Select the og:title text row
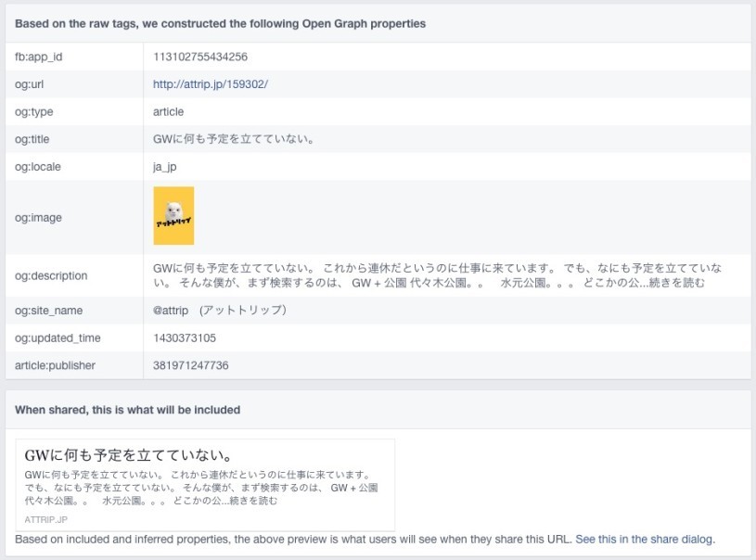Viewport: 756px width, 560px height. click(232, 139)
